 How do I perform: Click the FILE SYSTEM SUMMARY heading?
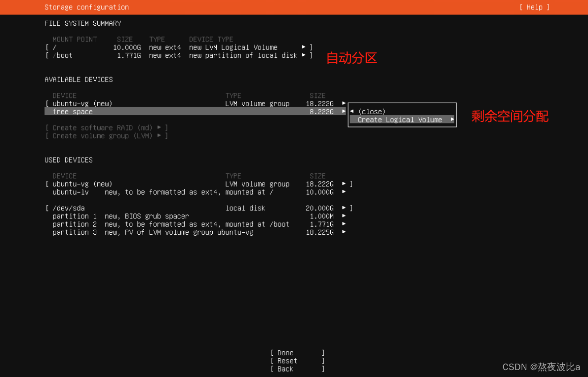[83, 23]
